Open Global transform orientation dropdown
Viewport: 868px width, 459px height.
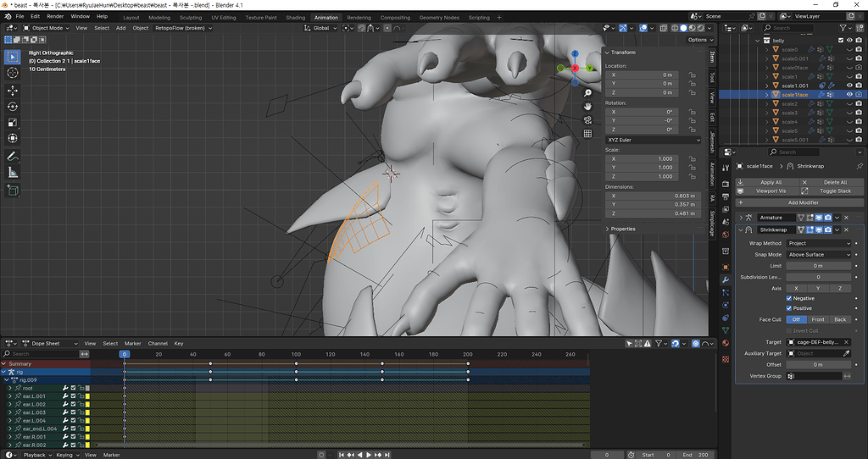pos(320,28)
